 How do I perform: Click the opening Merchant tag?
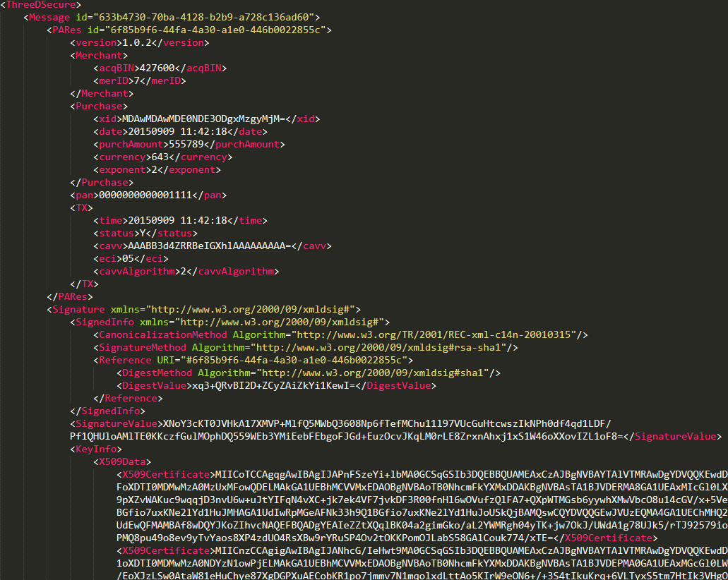click(99, 55)
